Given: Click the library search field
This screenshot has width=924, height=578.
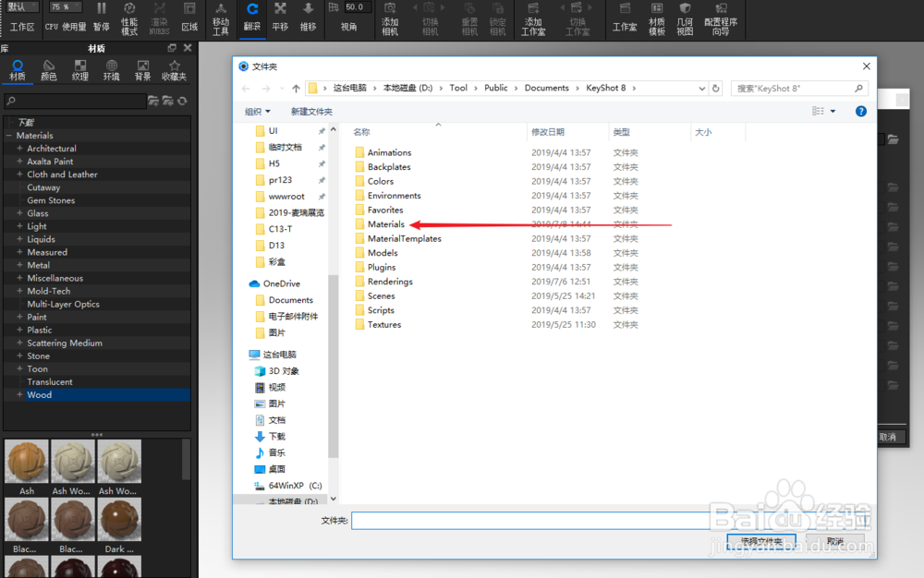Looking at the screenshot, I should click(75, 102).
